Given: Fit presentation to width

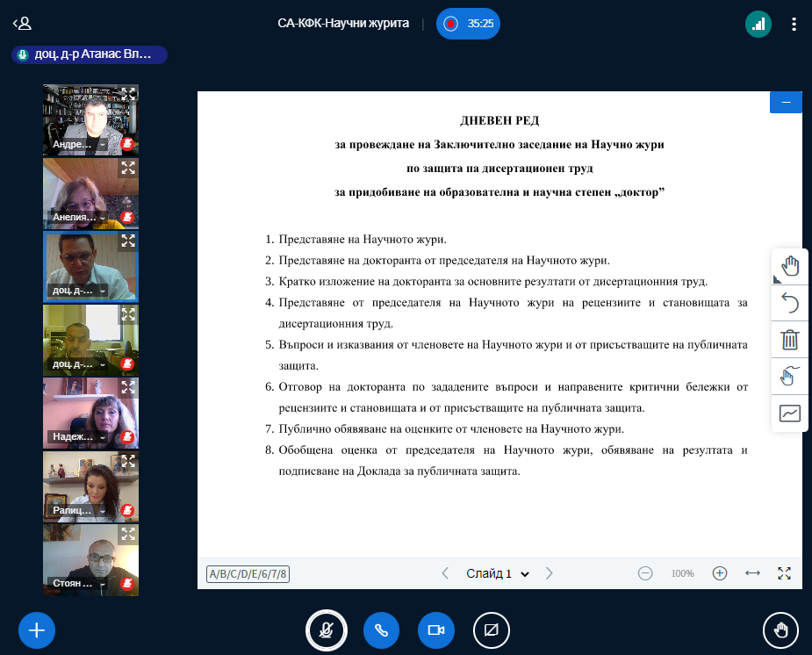Looking at the screenshot, I should click(752, 573).
